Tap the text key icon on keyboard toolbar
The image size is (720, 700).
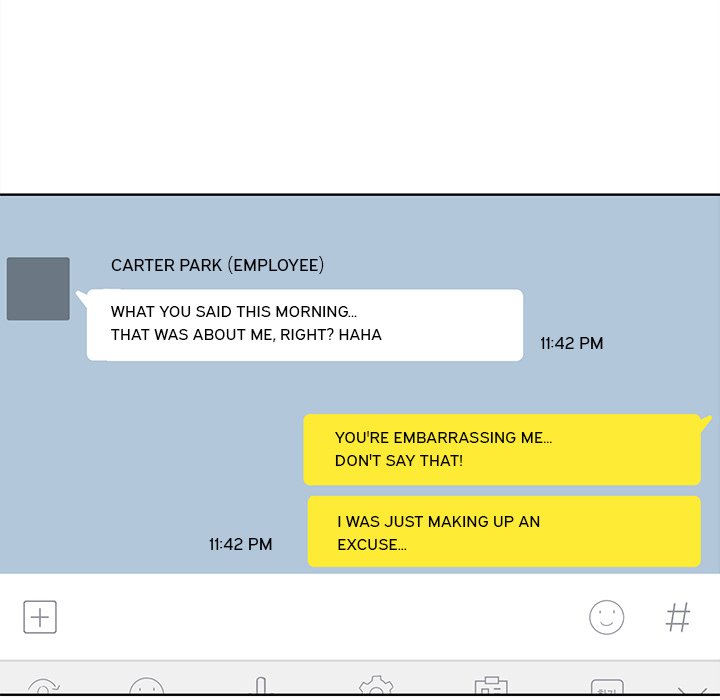(x=606, y=688)
